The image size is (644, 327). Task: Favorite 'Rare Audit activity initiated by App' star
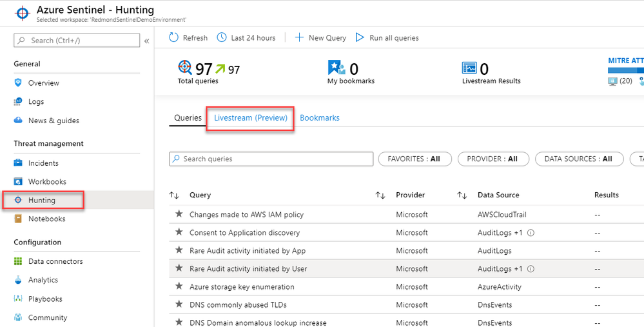point(179,250)
